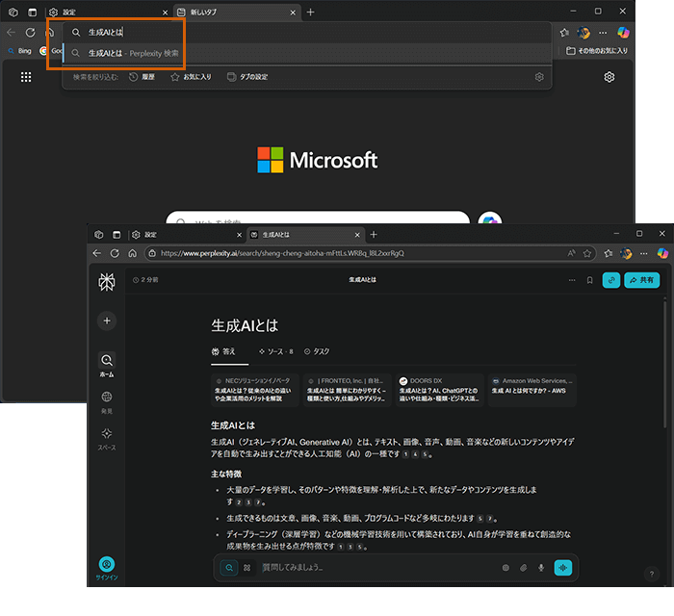Open the tab actions menu in the front window
The width and height of the screenshot is (674, 616).
117,235
